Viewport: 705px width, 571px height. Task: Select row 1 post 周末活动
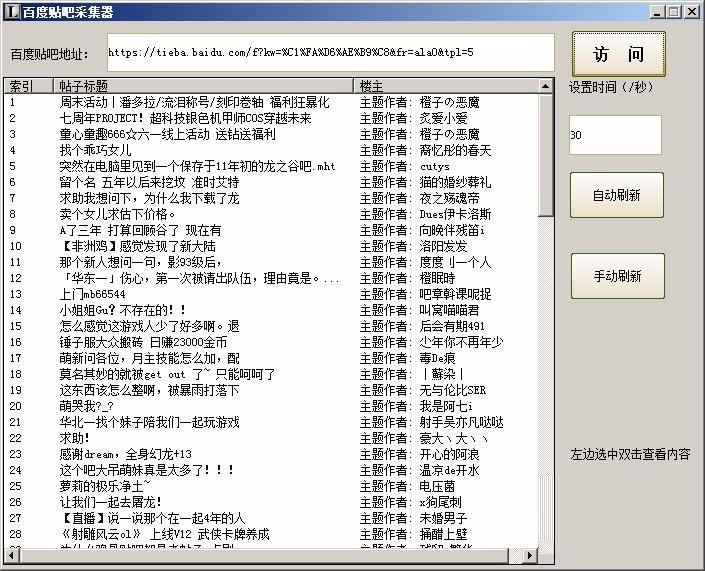194,102
